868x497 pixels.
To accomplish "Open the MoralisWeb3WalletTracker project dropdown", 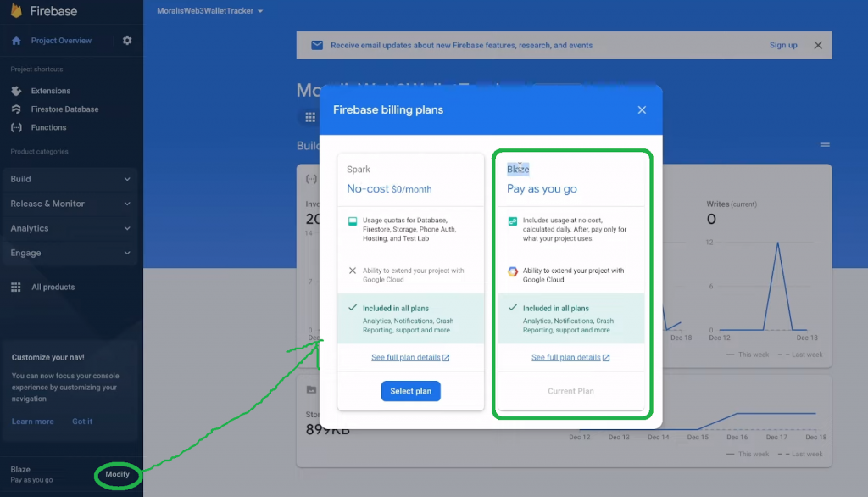I will pos(210,10).
